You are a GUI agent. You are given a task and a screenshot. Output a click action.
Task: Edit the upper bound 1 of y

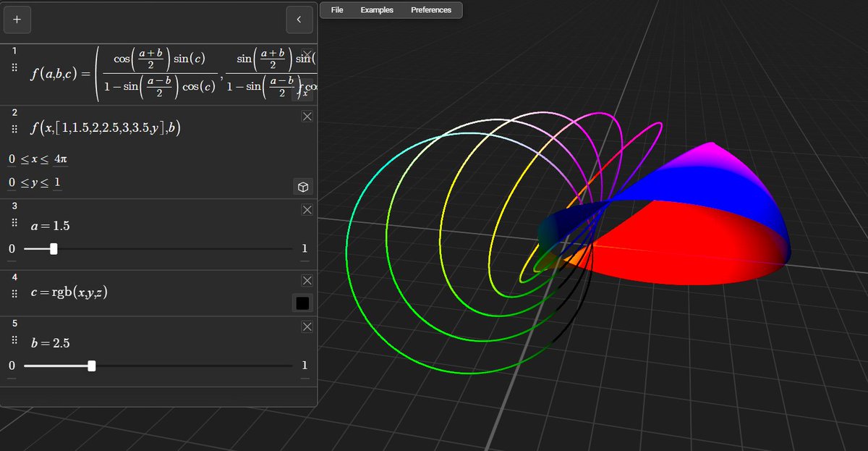pos(58,182)
